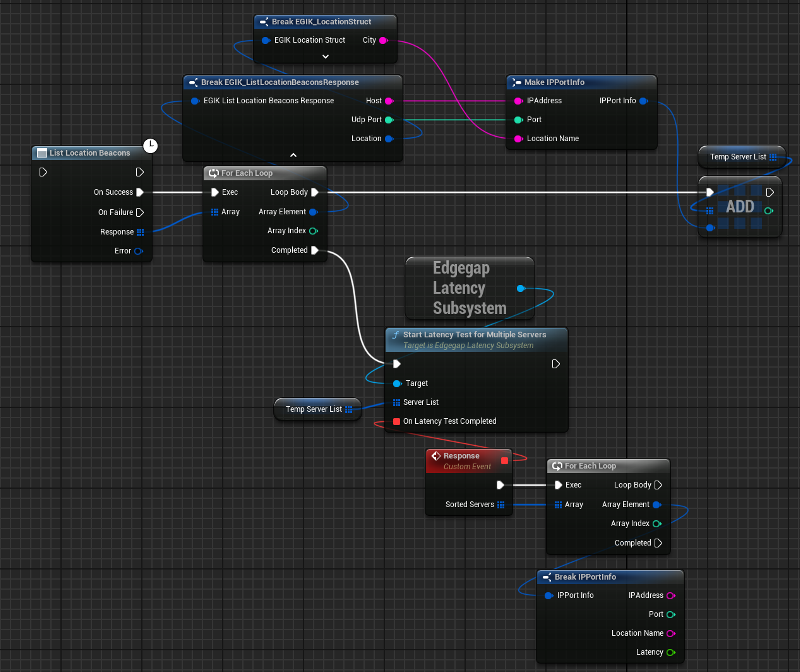Click the output exec pin of List Location Beacons

(140, 172)
